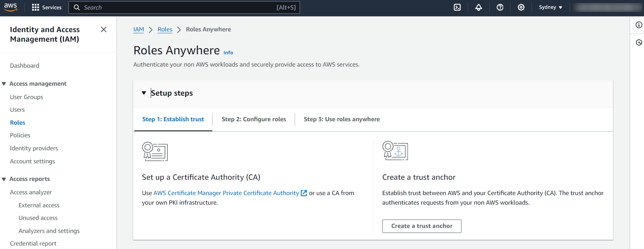
Task: Open the Services grid menu
Action: tap(47, 7)
